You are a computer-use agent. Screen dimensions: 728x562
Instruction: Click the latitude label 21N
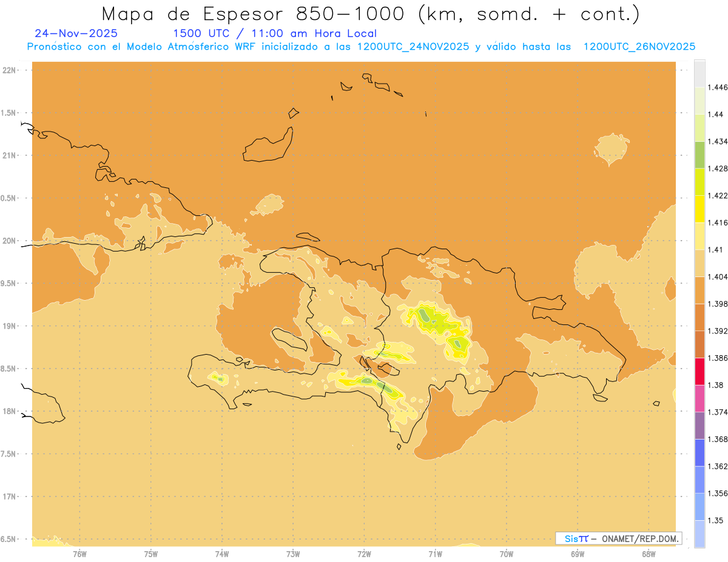point(9,155)
